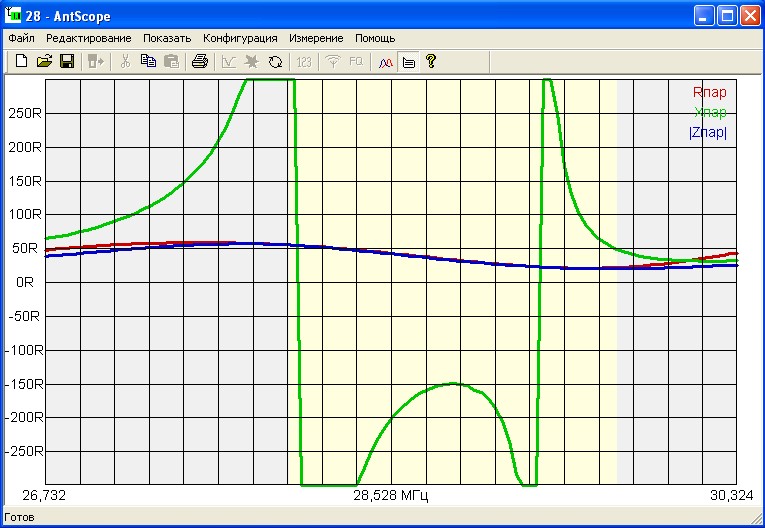Toggle the legend list toolbar button
The width and height of the screenshot is (765, 528).
tap(408, 62)
